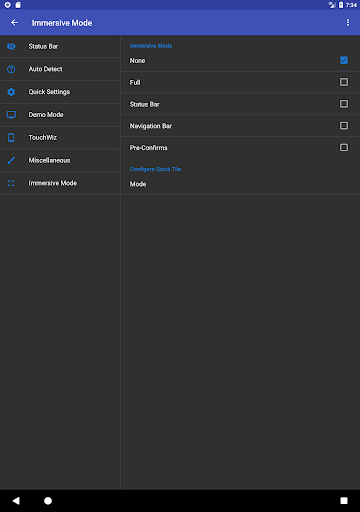The width and height of the screenshot is (360, 512).
Task: Click the Immersive Mode brackets icon
Action: 11,183
